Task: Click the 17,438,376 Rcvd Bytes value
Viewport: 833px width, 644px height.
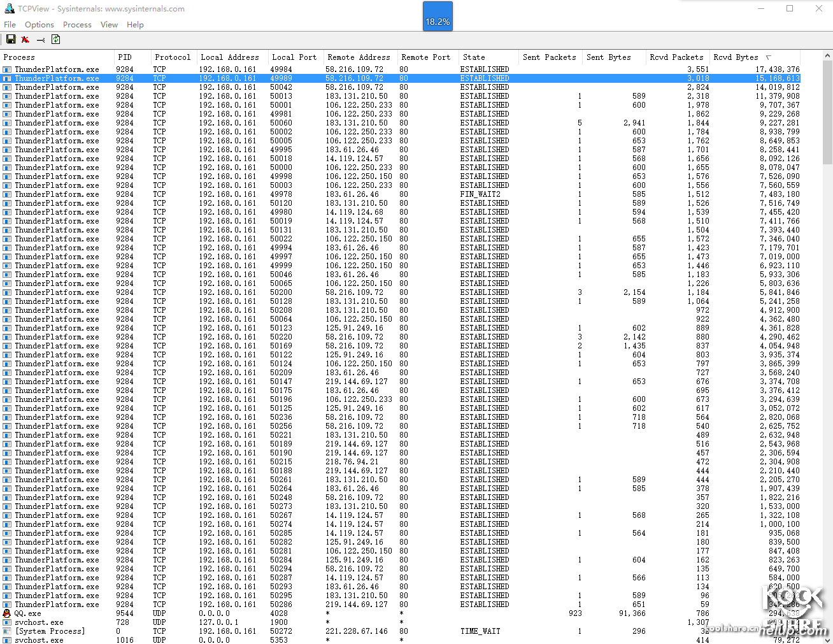Action: (x=778, y=69)
